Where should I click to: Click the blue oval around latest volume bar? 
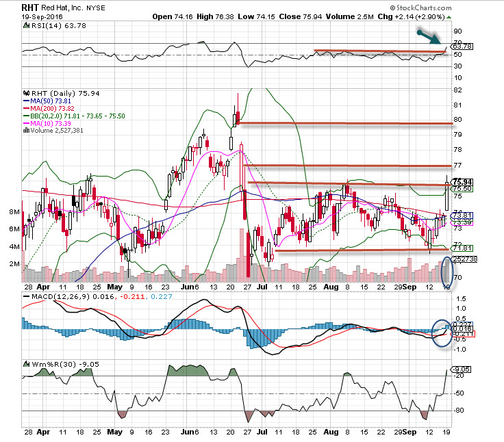click(447, 272)
